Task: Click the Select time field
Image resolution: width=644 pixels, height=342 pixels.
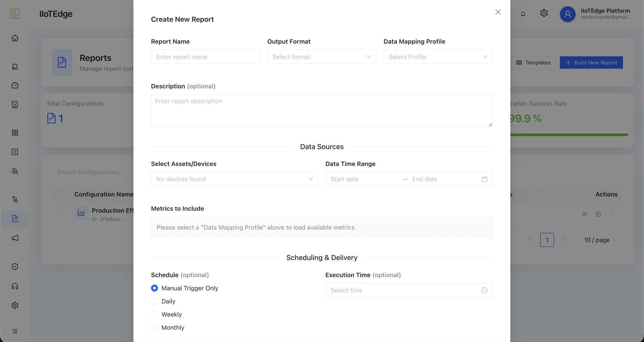Action: click(409, 290)
